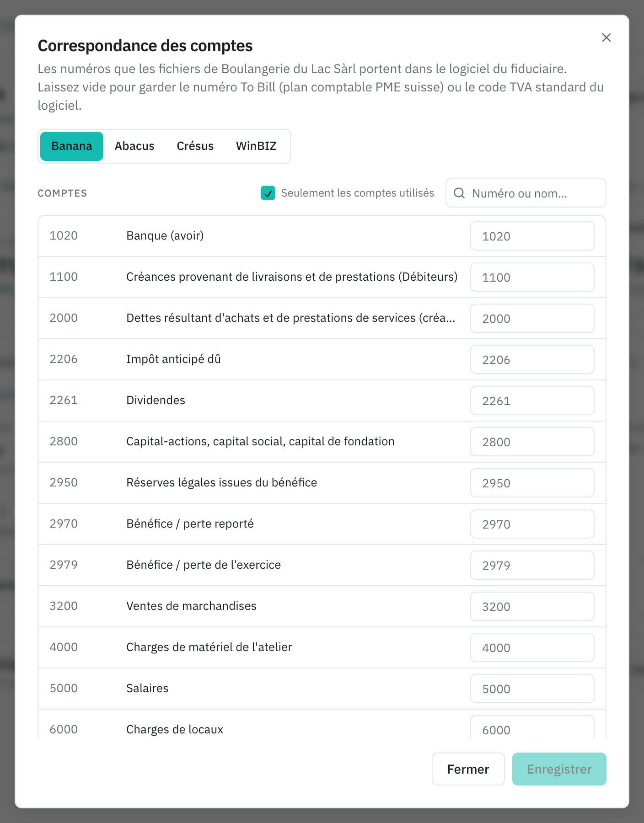The height and width of the screenshot is (823, 644).
Task: Select the Banana tab
Action: [72, 146]
